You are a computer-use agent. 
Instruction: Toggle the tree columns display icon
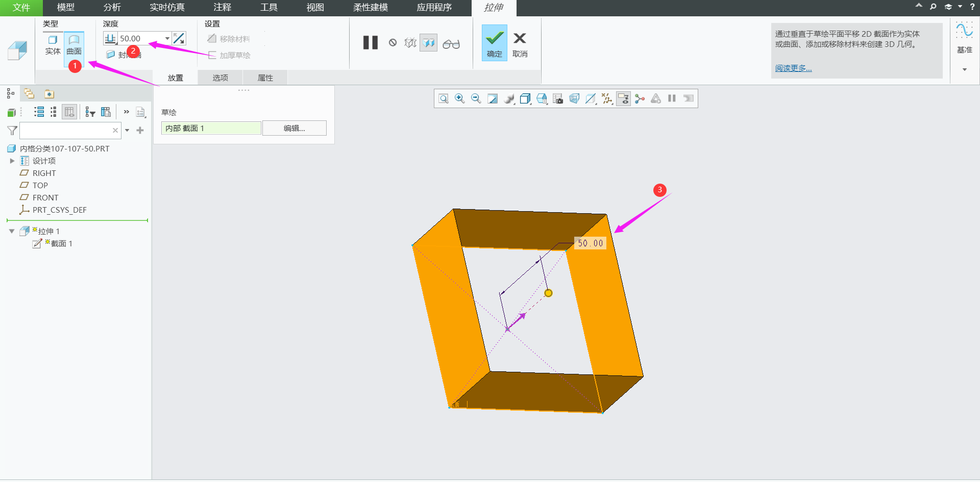click(x=69, y=112)
